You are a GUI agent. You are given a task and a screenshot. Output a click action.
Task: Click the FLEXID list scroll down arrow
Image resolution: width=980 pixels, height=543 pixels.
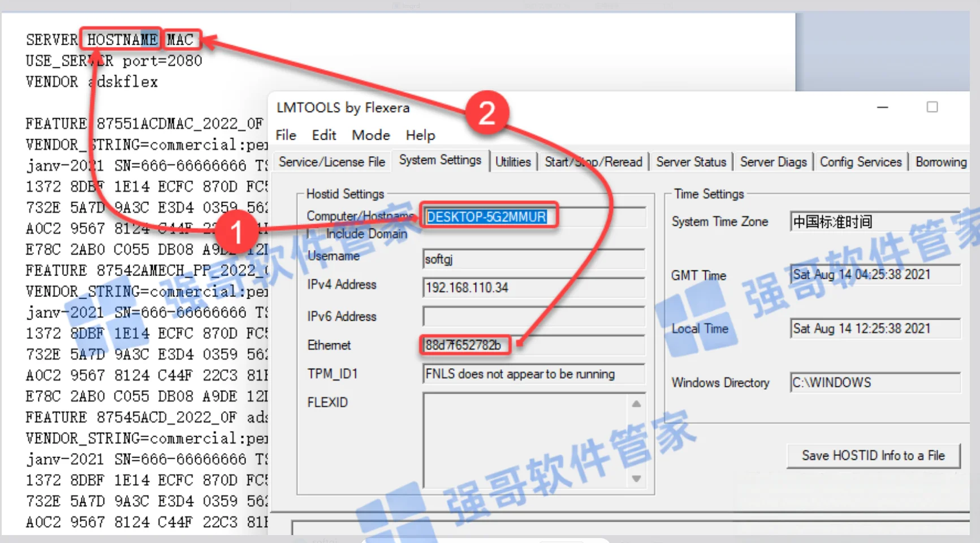tap(636, 479)
